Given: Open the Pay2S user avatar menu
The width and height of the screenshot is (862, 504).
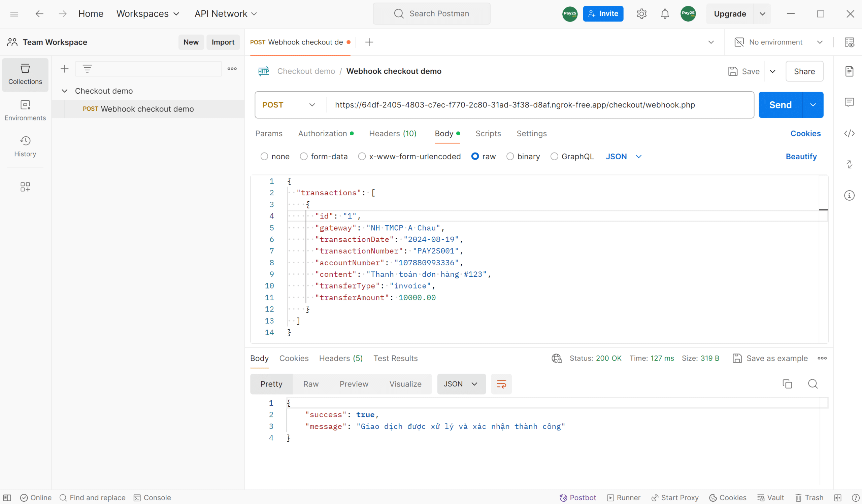Looking at the screenshot, I should point(688,14).
